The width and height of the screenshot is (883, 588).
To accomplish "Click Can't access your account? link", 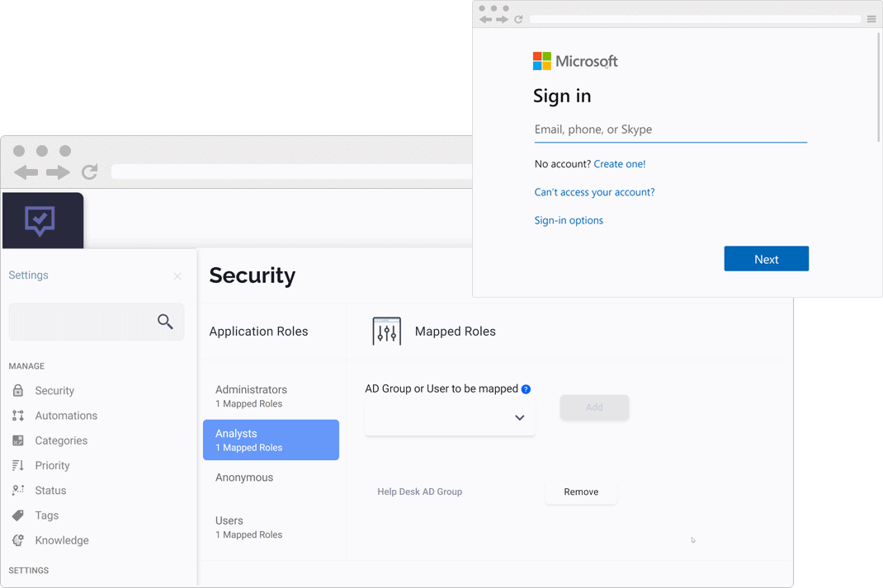I will tap(594, 192).
